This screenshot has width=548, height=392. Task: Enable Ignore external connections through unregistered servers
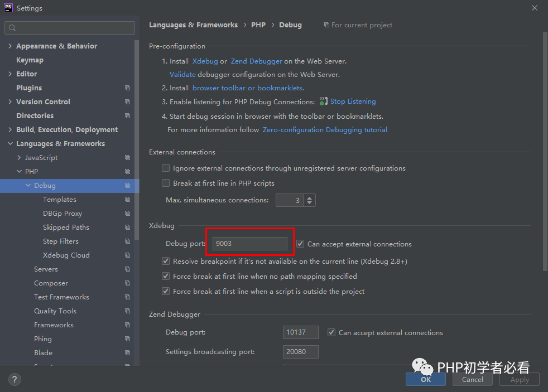166,168
